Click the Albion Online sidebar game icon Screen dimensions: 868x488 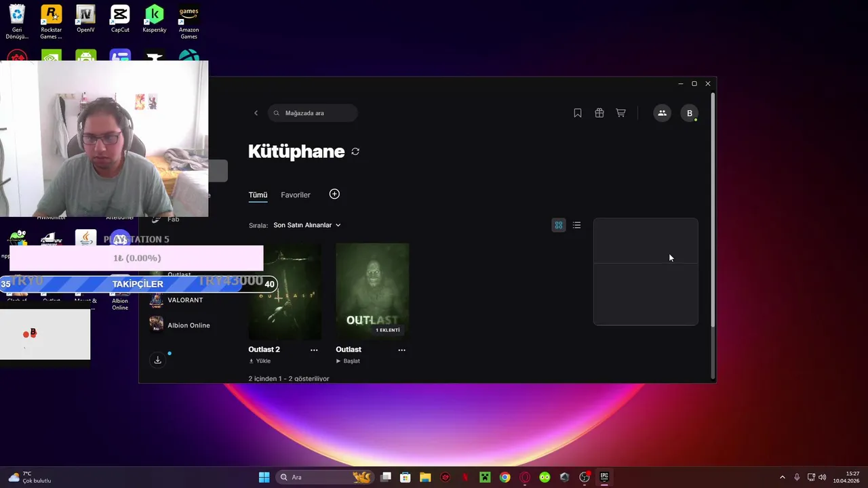[x=156, y=324]
